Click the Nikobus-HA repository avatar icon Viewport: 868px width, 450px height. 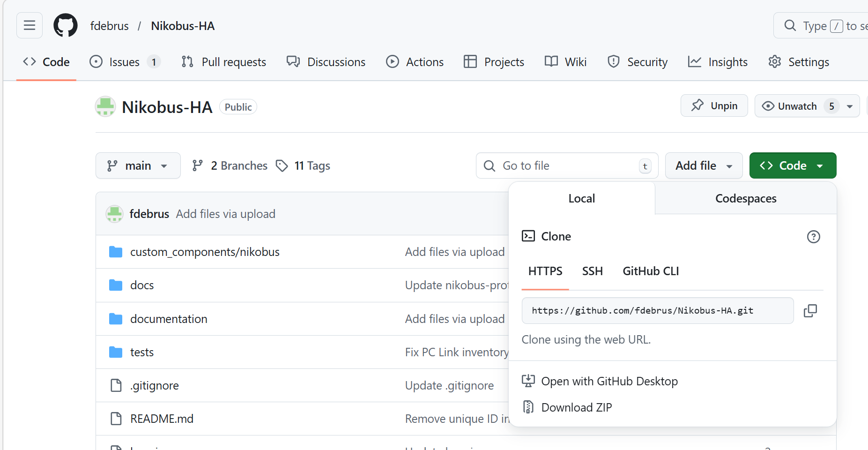(105, 107)
